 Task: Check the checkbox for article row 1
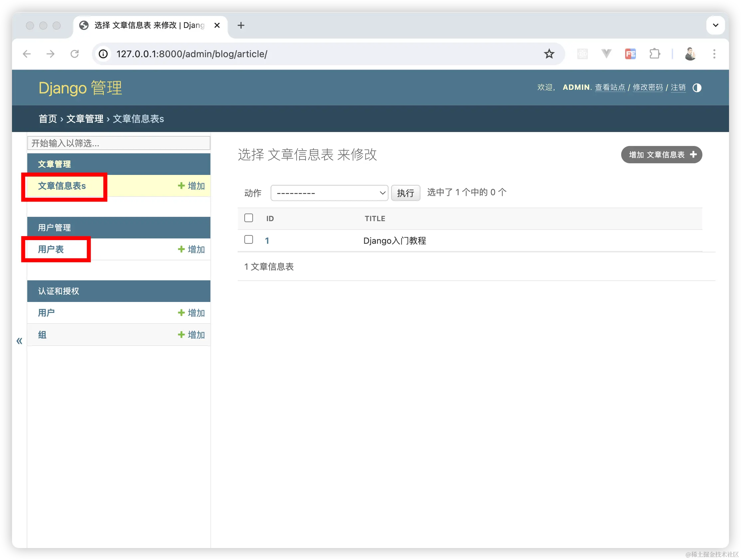(249, 240)
